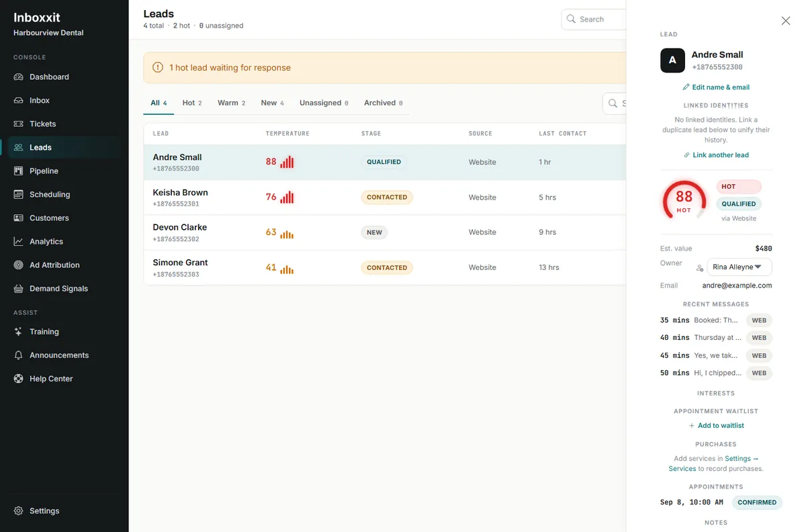Click Edit name & email link
The width and height of the screenshot is (806, 532).
click(x=716, y=87)
